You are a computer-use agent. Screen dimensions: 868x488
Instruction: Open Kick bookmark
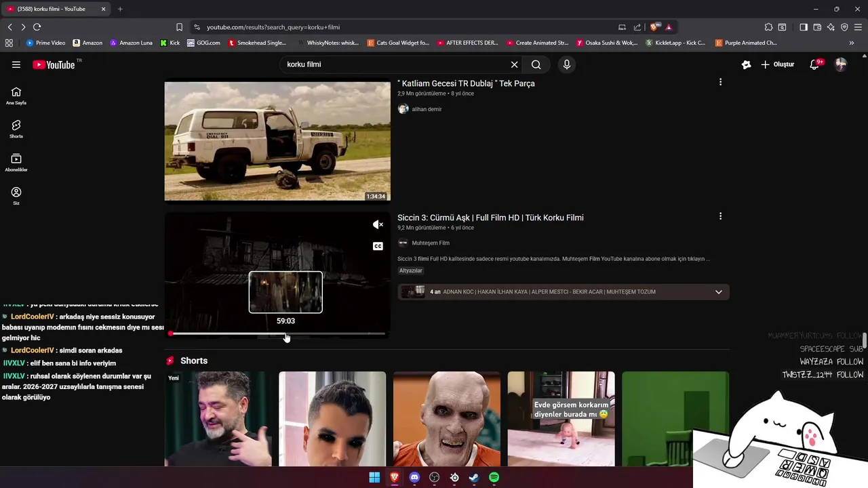tap(170, 43)
